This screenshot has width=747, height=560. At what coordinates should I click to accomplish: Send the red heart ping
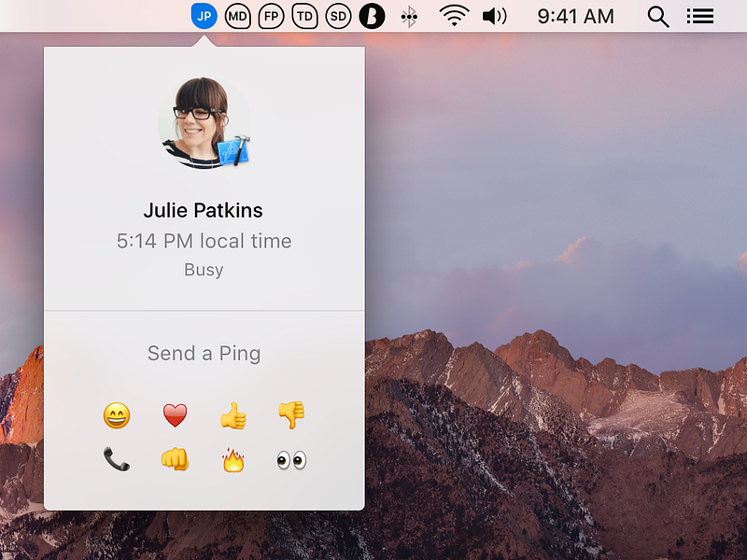point(175,415)
